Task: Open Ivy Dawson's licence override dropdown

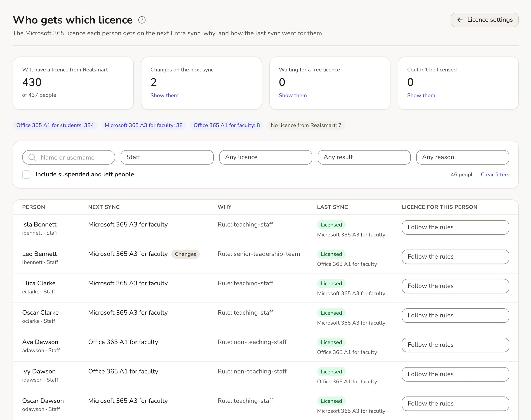Action: 455,374
